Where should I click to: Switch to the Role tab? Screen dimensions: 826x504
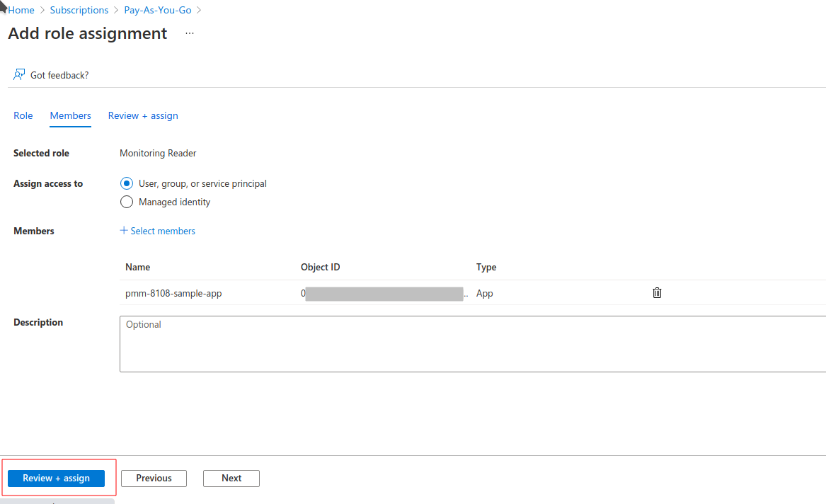coord(23,115)
